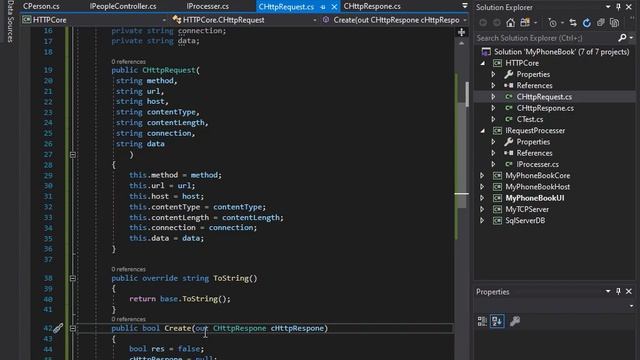Click the Home icon in Solution Explorer
This screenshot has width=640, height=360.
[510, 23]
